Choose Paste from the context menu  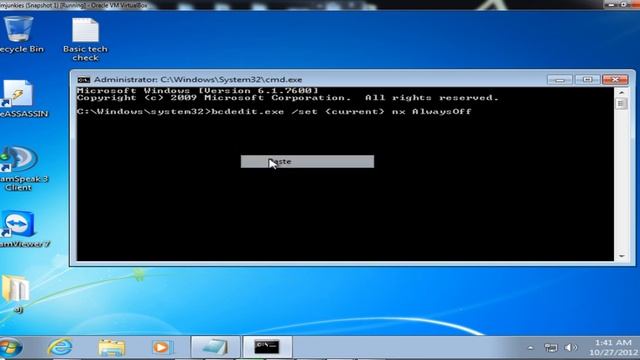tap(307, 161)
